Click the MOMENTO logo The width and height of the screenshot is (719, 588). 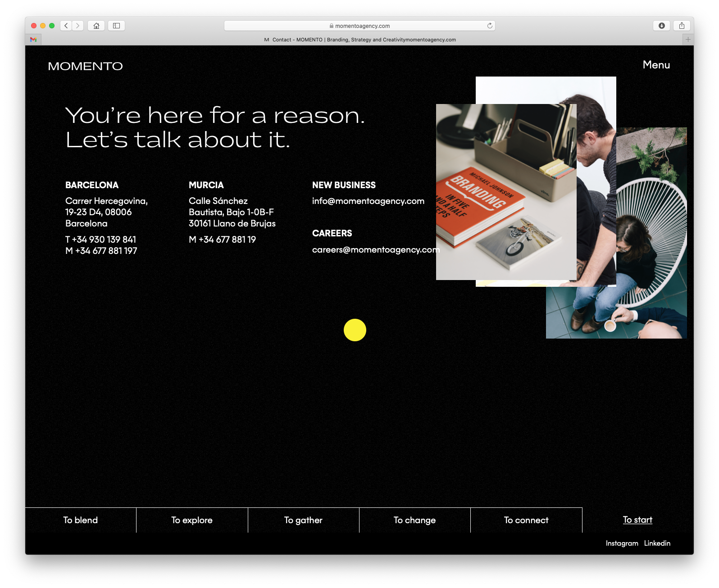tap(85, 66)
